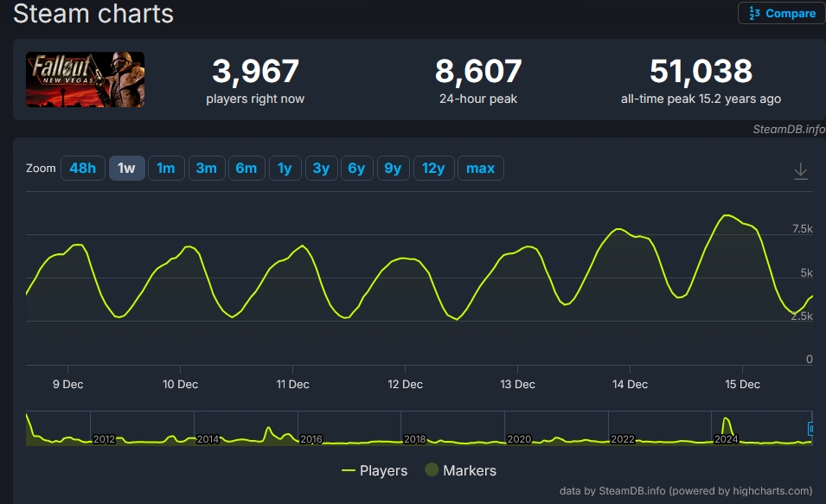826x504 pixels.
Task: Choose the 9y zoom option
Action: coord(393,168)
